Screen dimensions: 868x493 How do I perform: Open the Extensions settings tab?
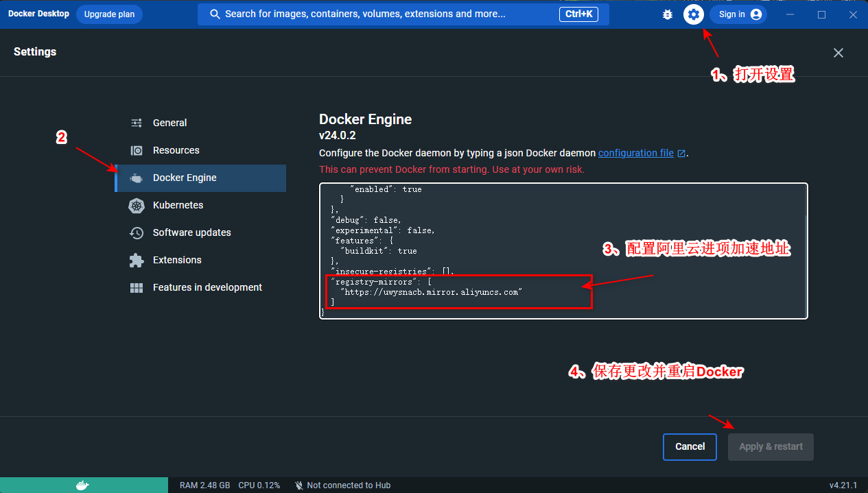[x=200, y=260]
